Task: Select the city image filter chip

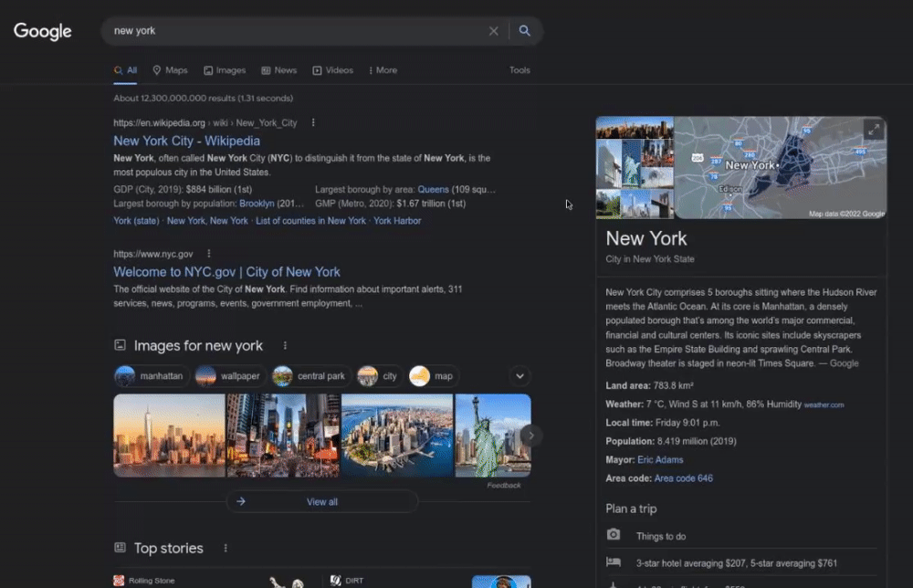Action: point(379,376)
